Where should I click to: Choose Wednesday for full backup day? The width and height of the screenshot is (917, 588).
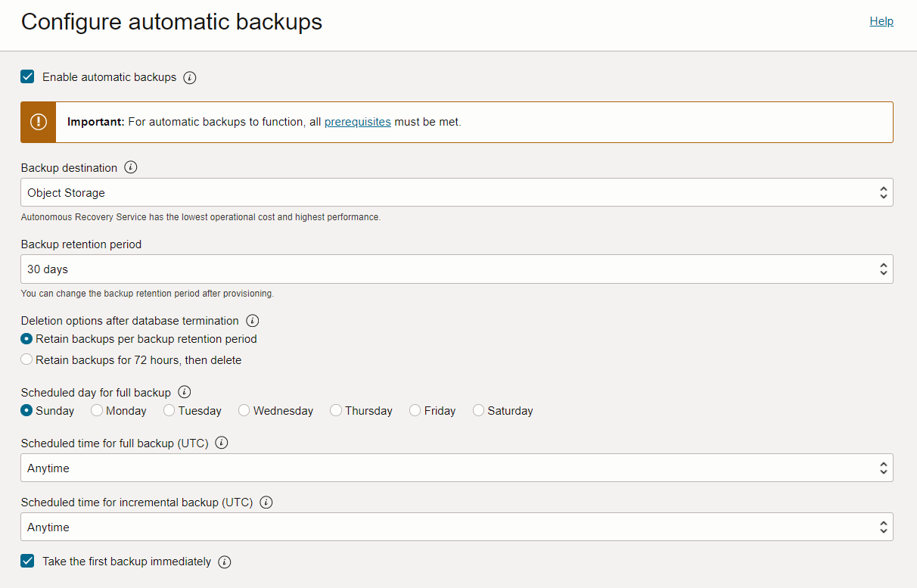244,410
